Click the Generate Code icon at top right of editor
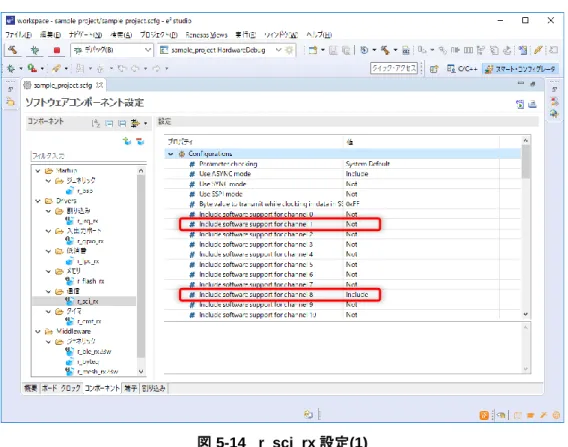 pyautogui.click(x=520, y=104)
